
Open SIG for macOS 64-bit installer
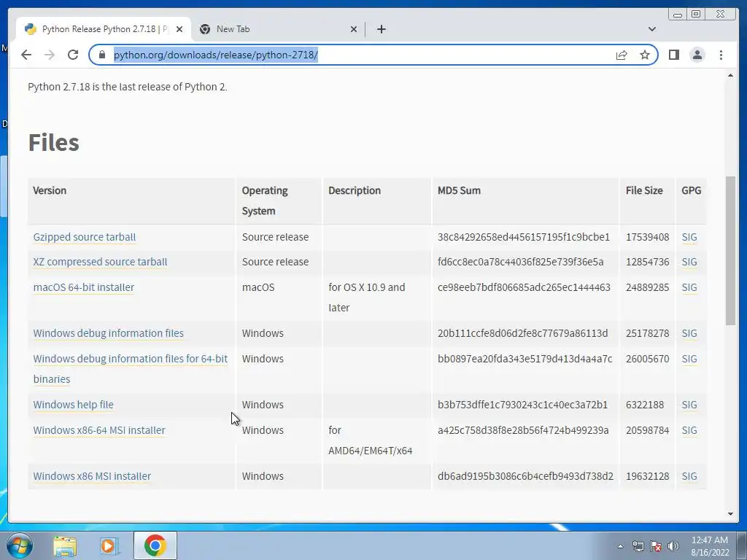click(x=689, y=287)
